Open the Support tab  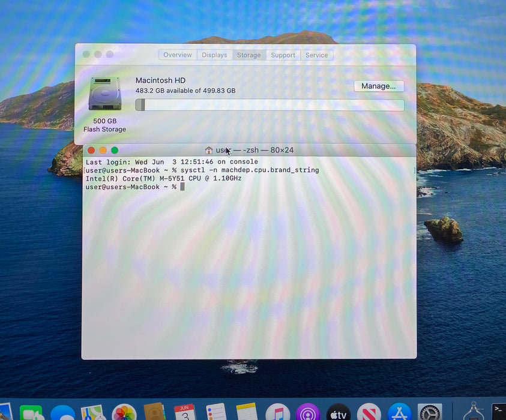click(x=283, y=55)
